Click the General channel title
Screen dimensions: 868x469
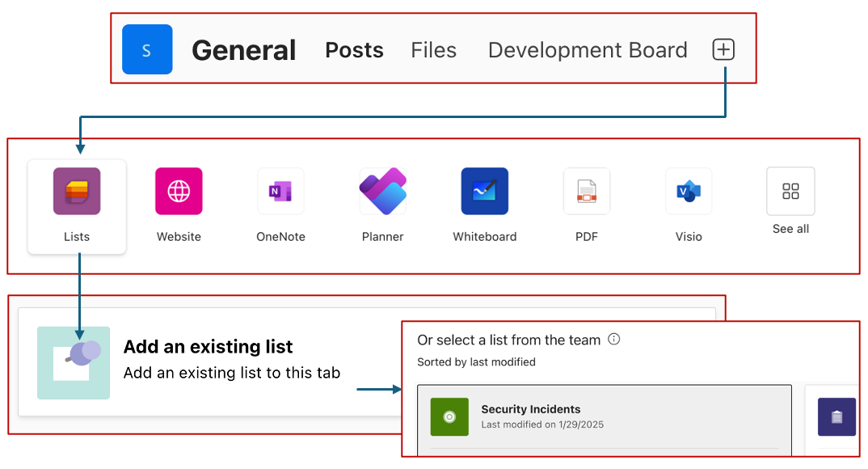pyautogui.click(x=243, y=50)
